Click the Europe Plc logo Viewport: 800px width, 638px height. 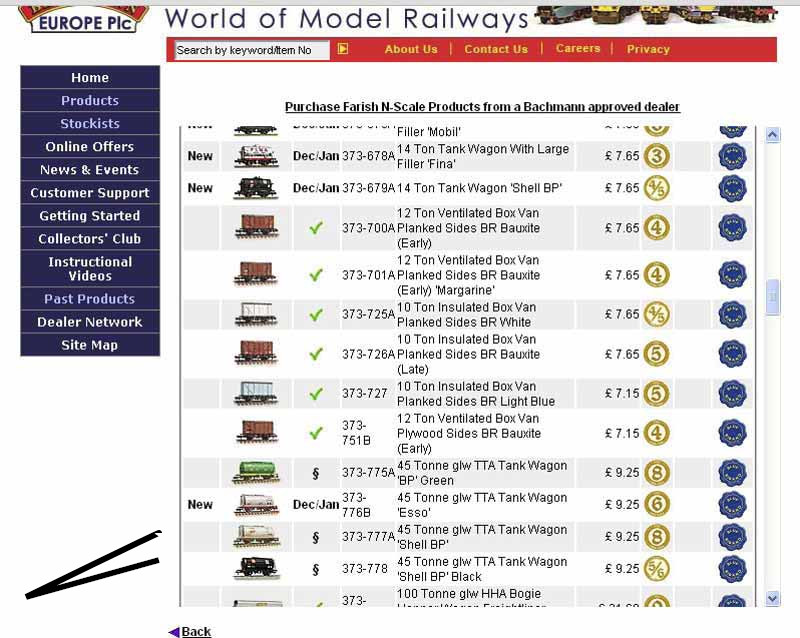84,19
